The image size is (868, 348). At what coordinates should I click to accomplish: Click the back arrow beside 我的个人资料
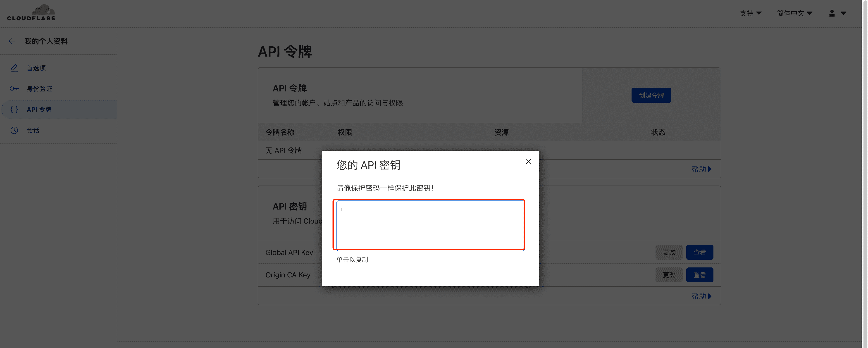point(12,41)
